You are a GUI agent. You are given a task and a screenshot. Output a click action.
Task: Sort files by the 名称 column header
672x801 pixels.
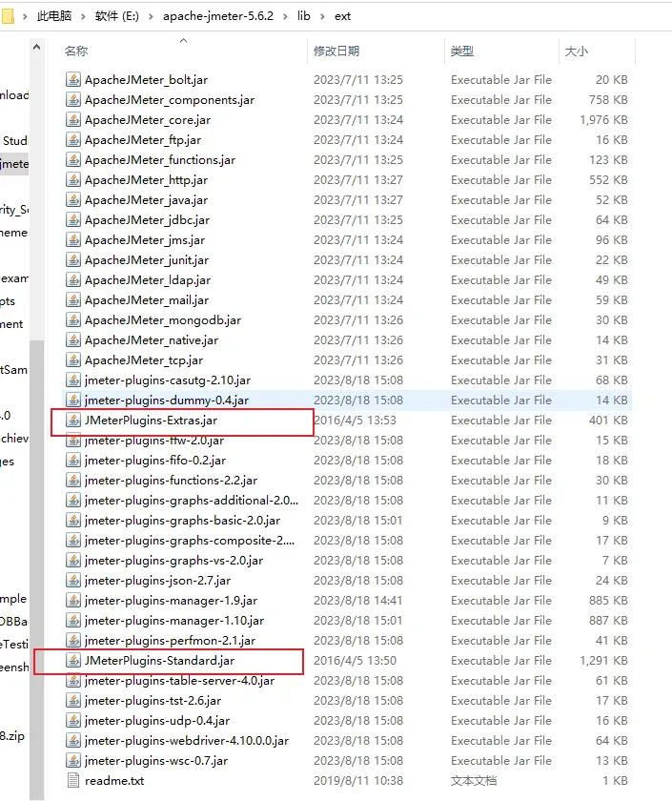[x=76, y=51]
